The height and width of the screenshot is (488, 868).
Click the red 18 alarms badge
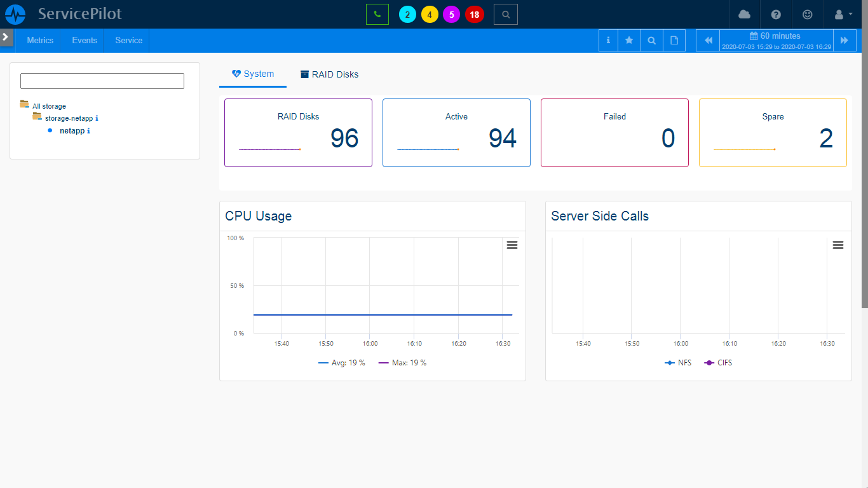(474, 14)
